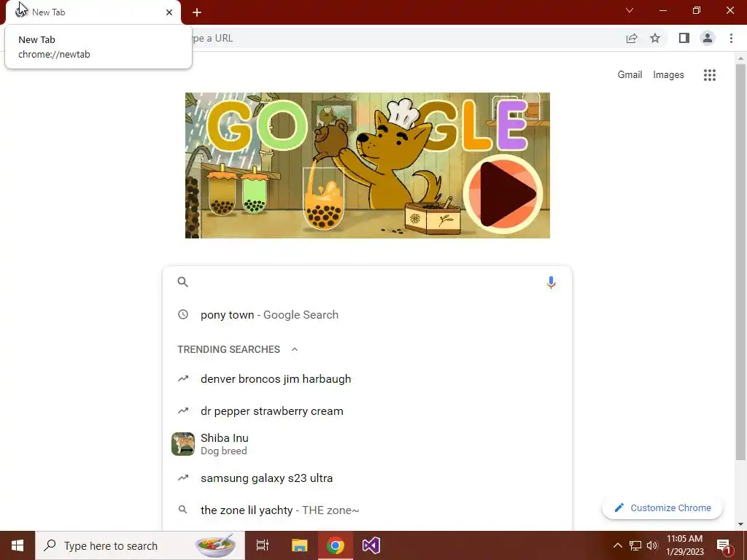Select 'samsung galaxy s23 ultra' suggestion
The image size is (747, 560).
(x=367, y=478)
